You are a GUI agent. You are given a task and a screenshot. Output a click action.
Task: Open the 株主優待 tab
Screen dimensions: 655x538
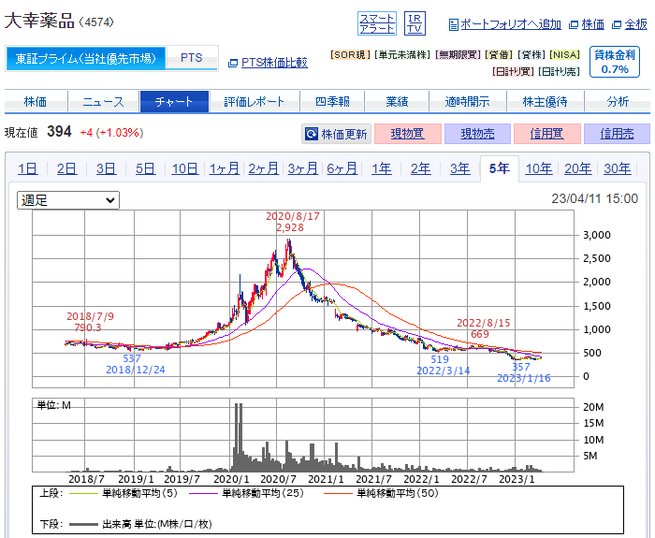[x=545, y=102]
